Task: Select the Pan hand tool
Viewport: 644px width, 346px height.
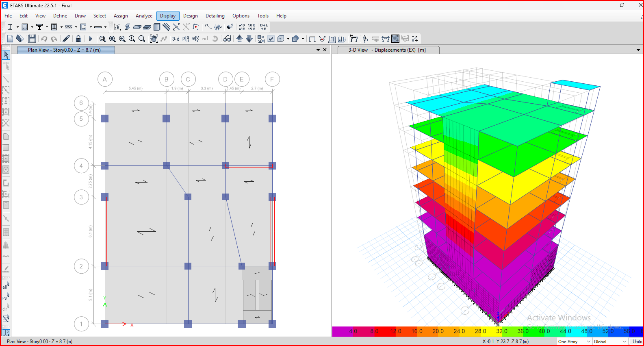Action: click(x=154, y=39)
